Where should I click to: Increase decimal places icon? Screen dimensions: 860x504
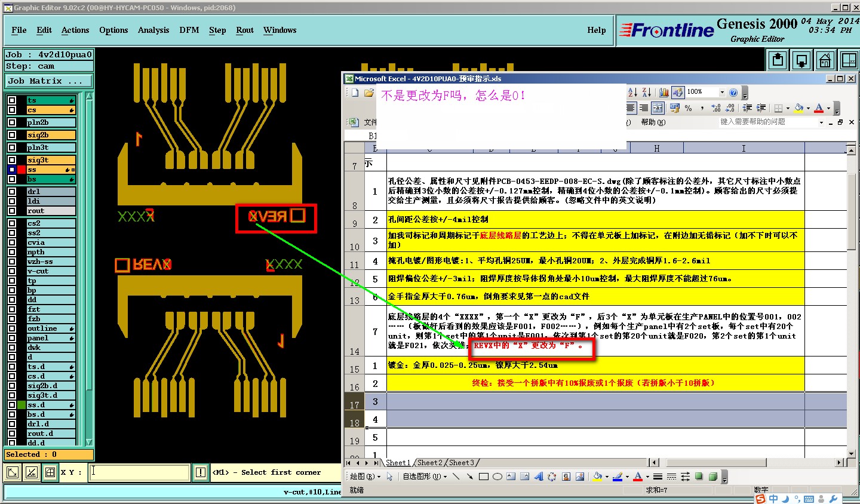point(715,108)
